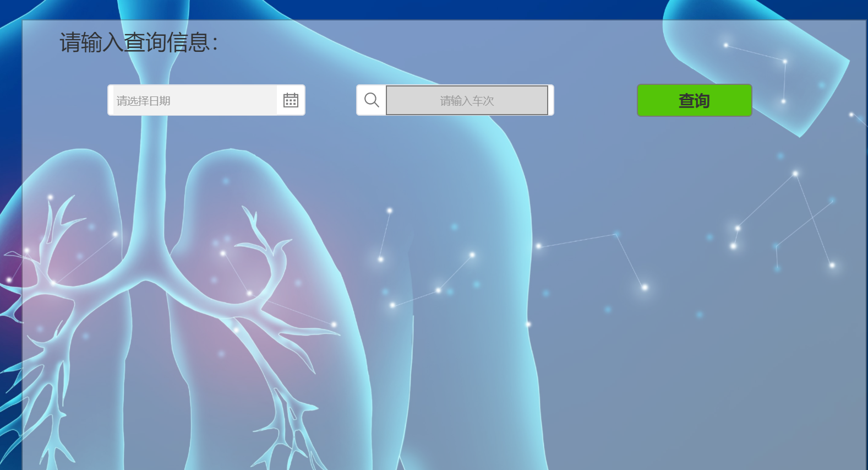Click the green 查询 button
The width and height of the screenshot is (868, 470).
click(x=695, y=100)
